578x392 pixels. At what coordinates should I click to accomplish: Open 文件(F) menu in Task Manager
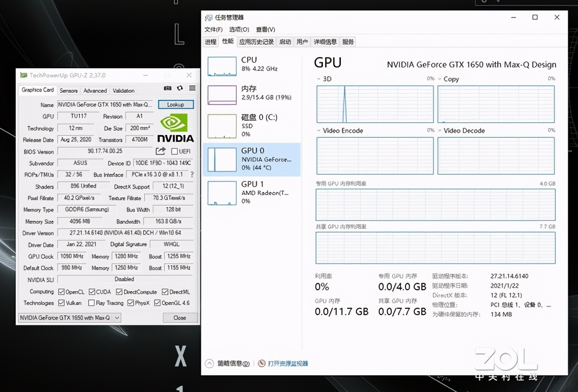(214, 29)
